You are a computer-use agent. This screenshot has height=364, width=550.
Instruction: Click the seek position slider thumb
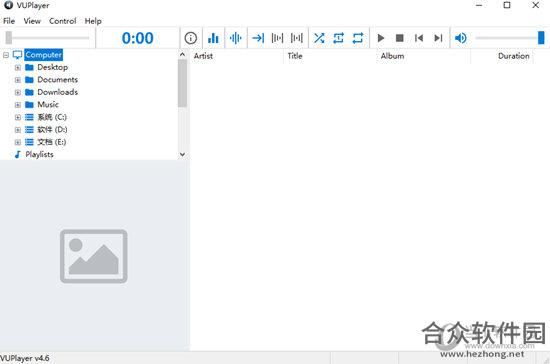9,38
